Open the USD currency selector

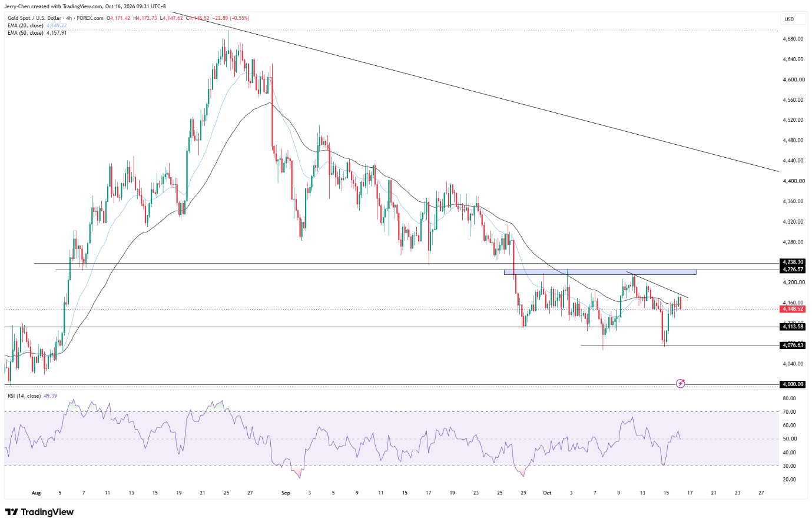[x=789, y=19]
